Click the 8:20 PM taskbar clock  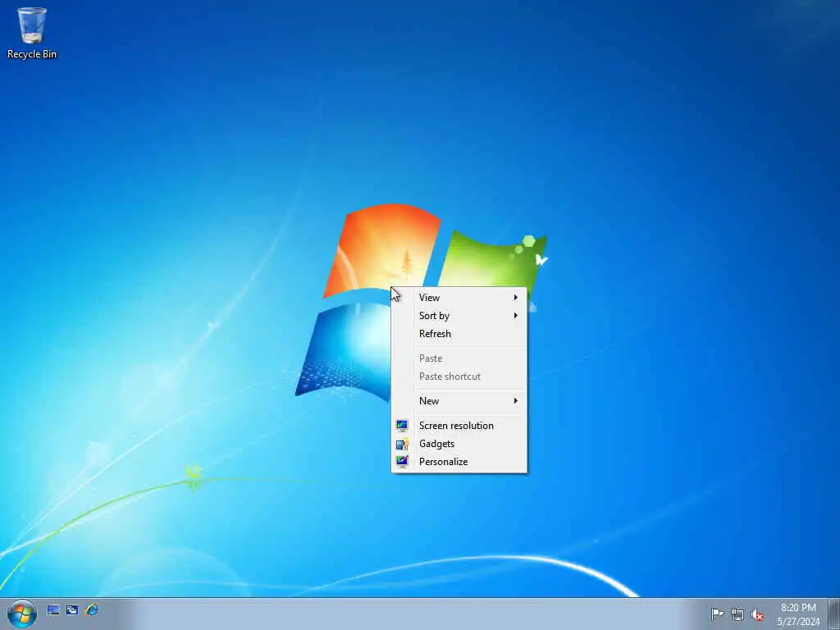tap(798, 614)
